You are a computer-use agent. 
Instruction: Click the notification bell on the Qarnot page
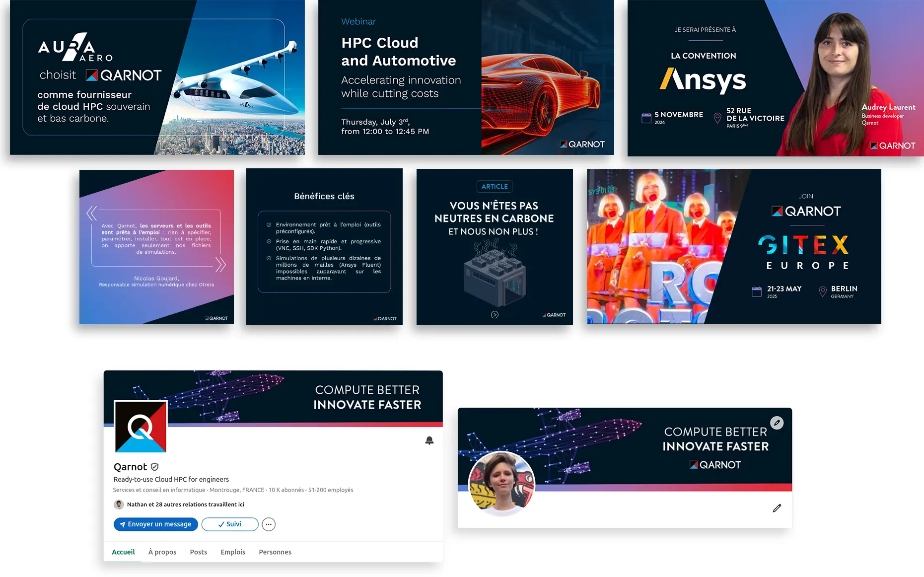point(429,440)
